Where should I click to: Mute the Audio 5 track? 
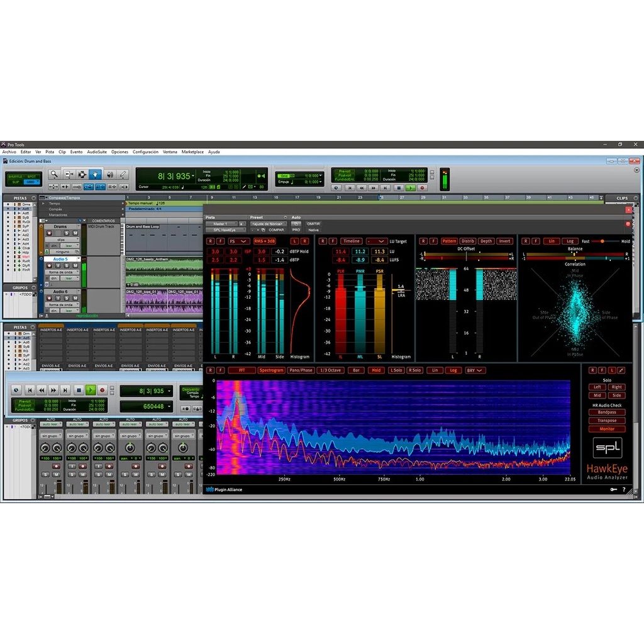75,266
